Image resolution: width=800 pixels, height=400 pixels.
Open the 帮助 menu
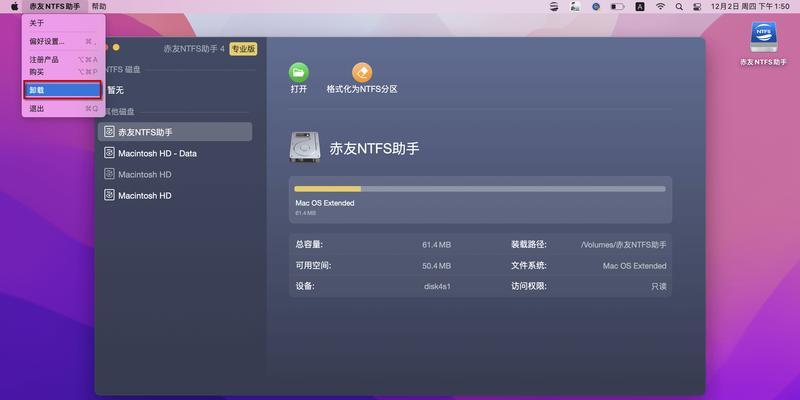(x=99, y=7)
